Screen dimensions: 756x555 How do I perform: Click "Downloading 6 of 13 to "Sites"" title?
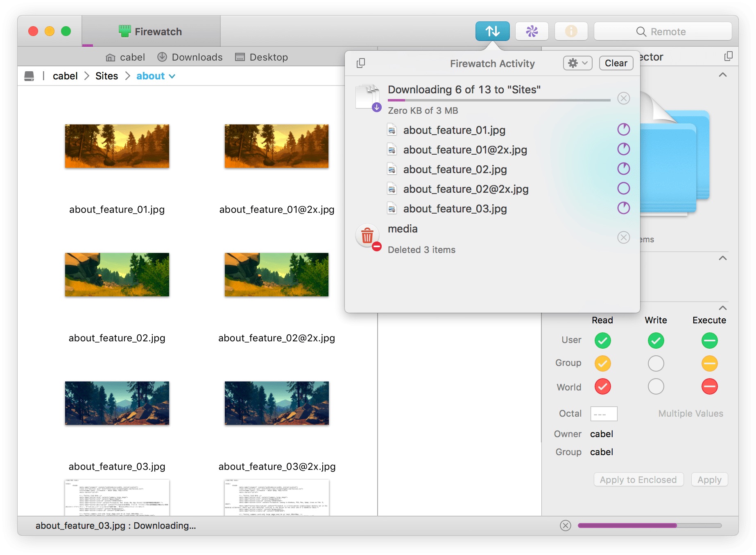pos(464,90)
